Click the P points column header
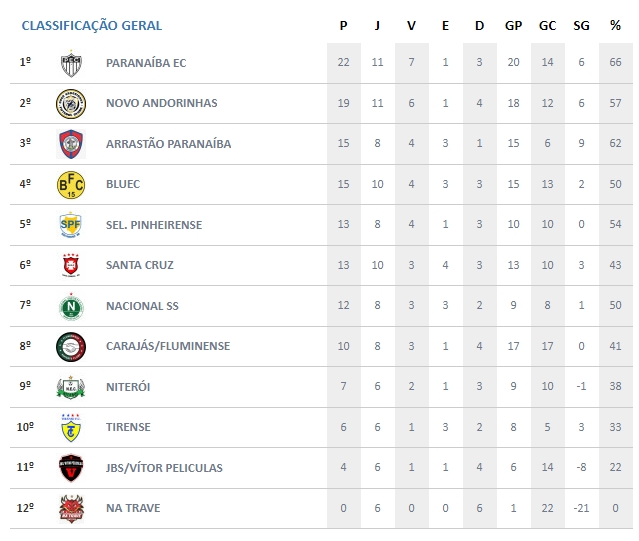Screen dimensions: 639x541 coord(343,25)
